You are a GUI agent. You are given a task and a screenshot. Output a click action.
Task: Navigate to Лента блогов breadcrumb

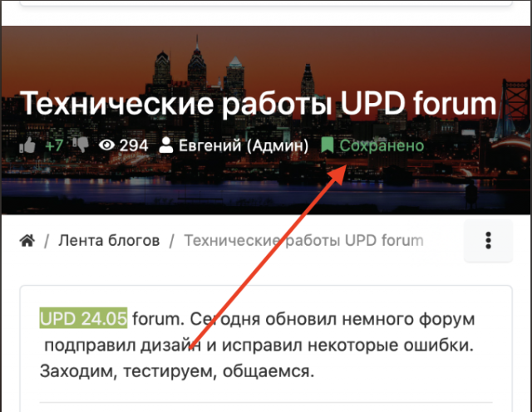(x=109, y=241)
